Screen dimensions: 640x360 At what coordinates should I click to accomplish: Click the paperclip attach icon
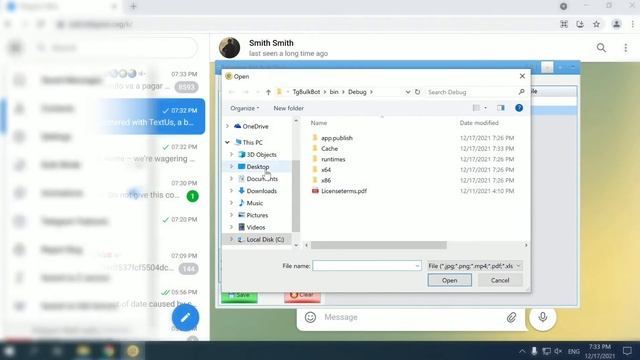tap(511, 317)
